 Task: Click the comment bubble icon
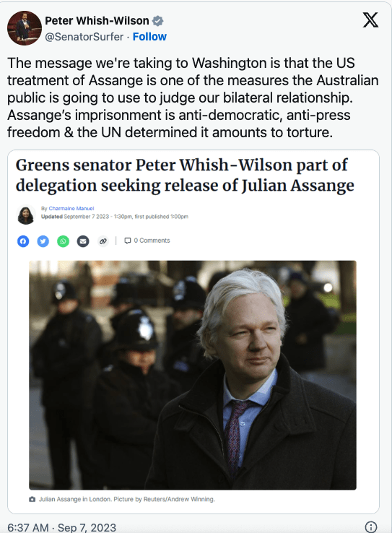click(x=127, y=240)
